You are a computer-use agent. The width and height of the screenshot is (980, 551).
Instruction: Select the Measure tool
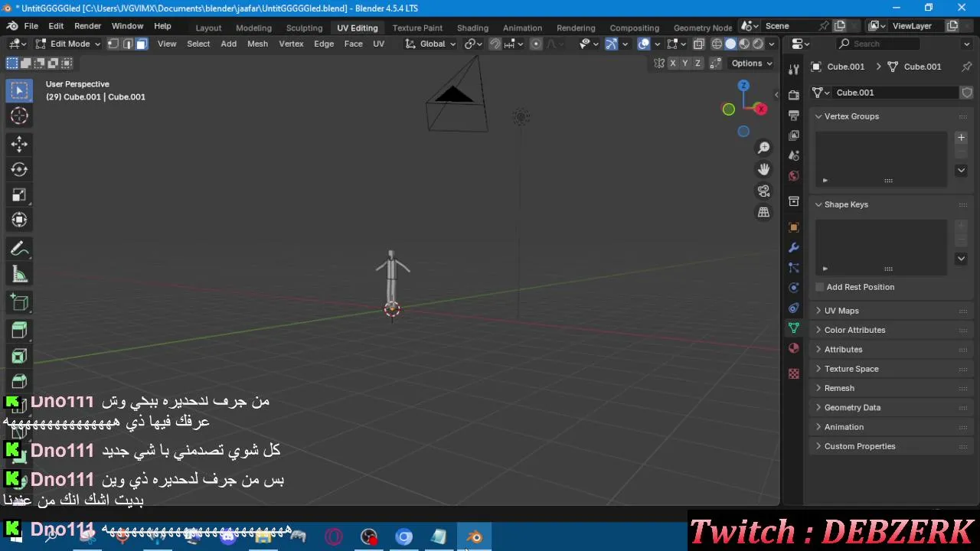coord(19,274)
